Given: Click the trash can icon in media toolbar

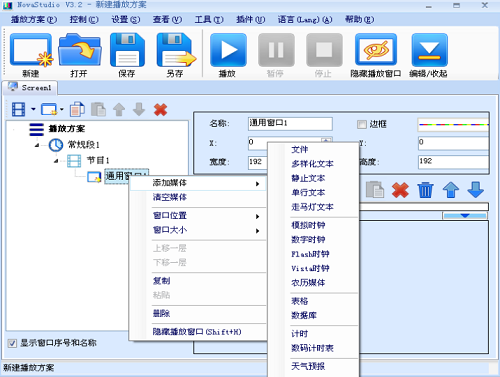Looking at the screenshot, I should [425, 190].
